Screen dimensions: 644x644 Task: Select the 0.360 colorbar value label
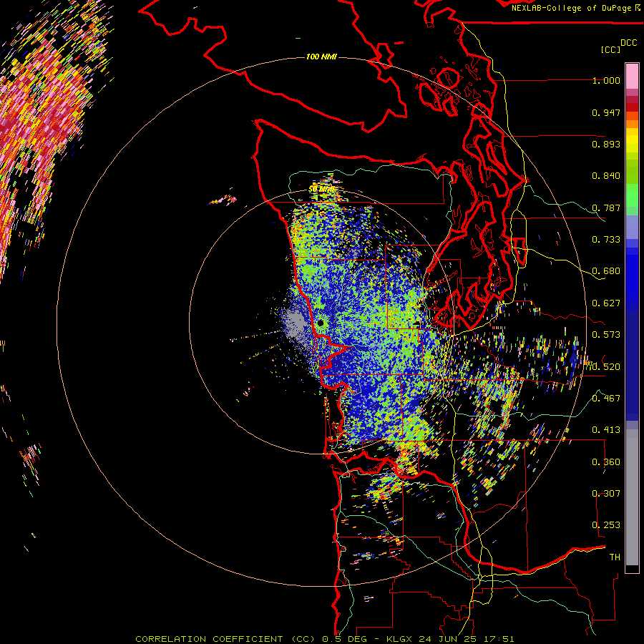pos(606,462)
